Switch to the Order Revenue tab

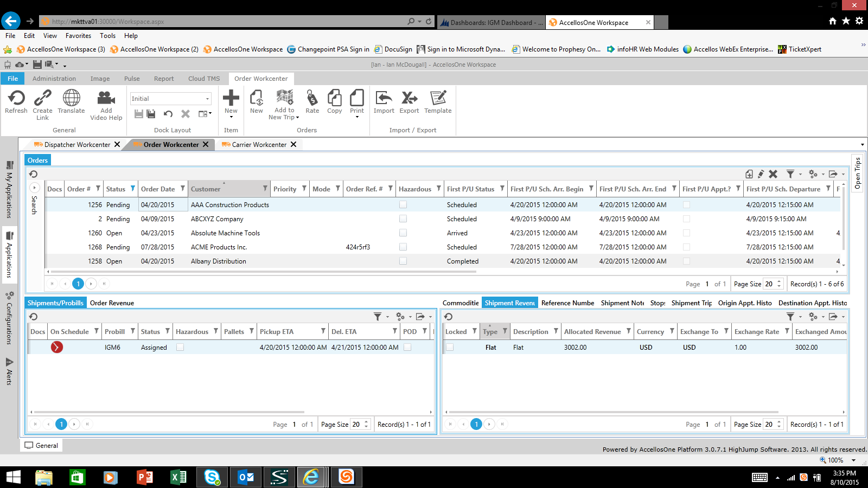(112, 303)
